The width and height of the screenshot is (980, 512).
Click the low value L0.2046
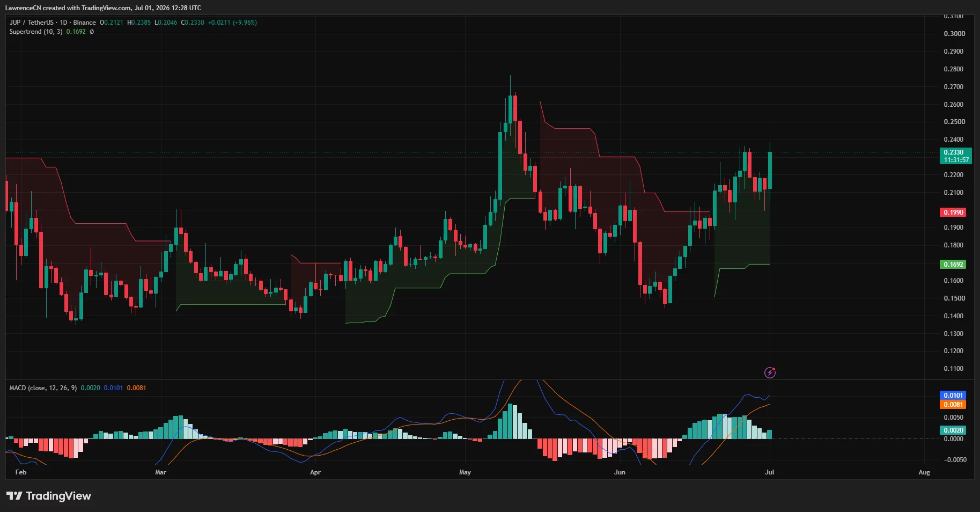pyautogui.click(x=166, y=23)
